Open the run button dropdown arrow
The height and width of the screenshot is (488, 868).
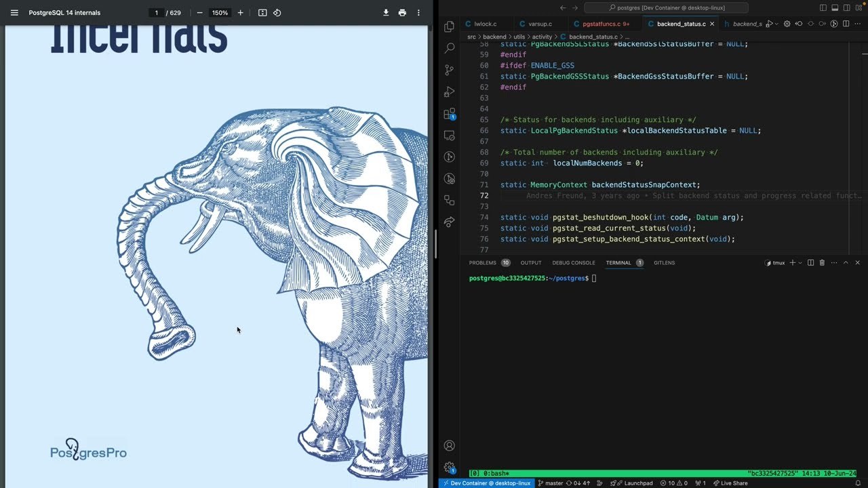(x=776, y=24)
